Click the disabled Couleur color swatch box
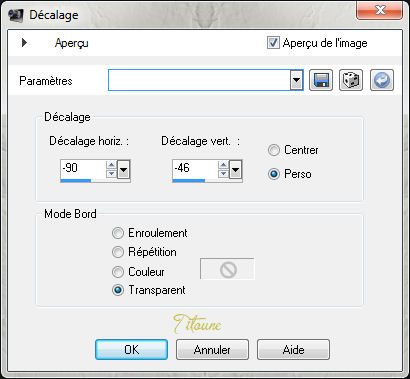 point(227,269)
